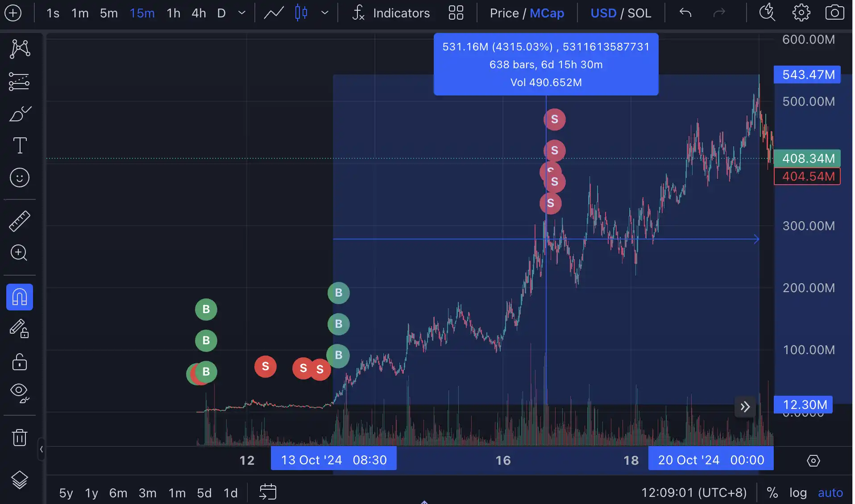
Task: Open the chart style dropdown arrow
Action: point(325,13)
